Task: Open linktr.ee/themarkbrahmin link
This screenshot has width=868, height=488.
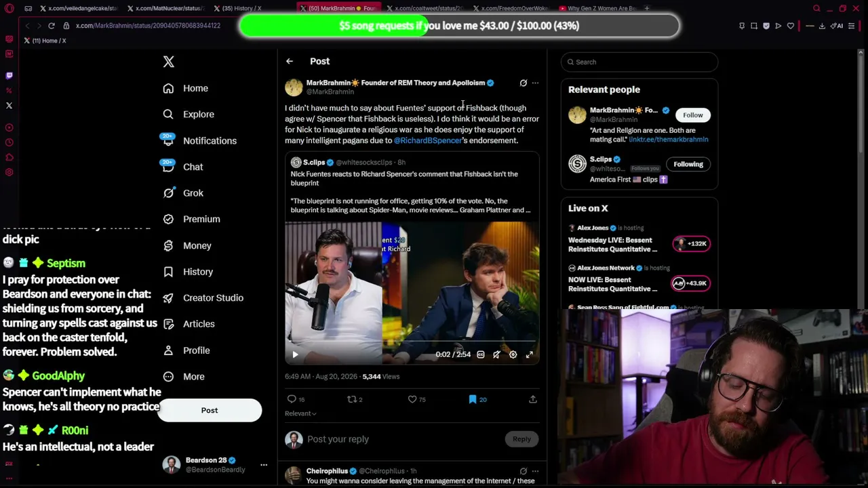Action: 669,140
